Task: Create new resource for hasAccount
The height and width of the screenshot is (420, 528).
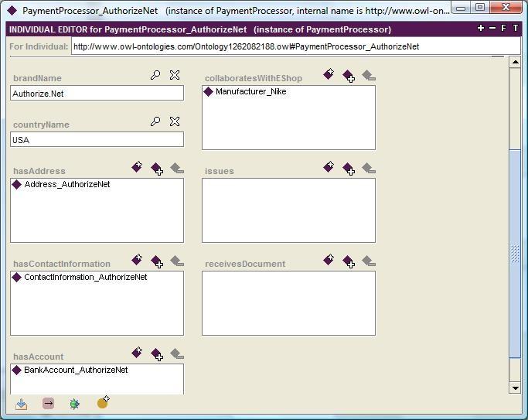Action: (x=137, y=352)
